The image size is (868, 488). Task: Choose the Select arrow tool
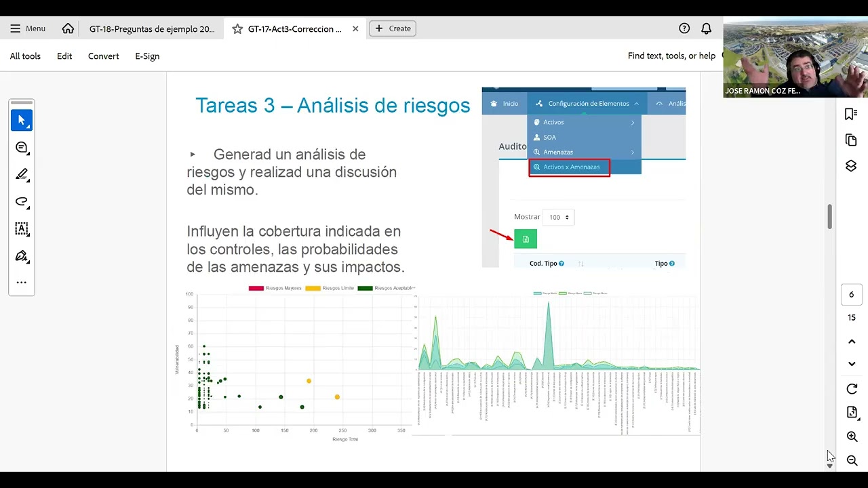(x=22, y=121)
